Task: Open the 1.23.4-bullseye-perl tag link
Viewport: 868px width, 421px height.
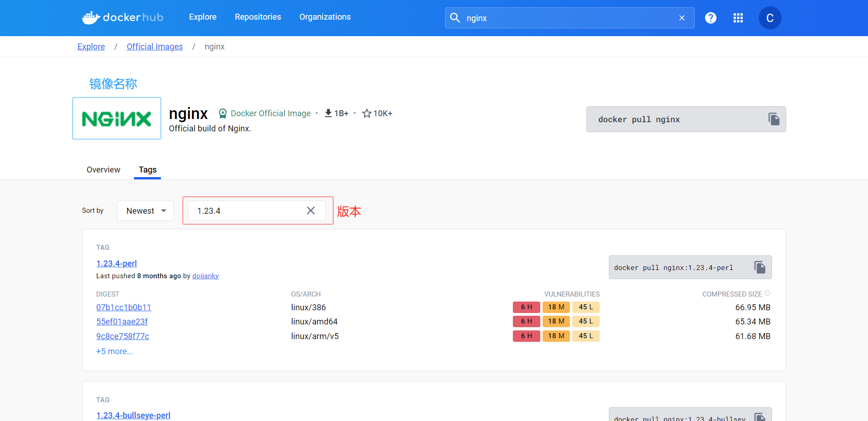Action: (133, 416)
